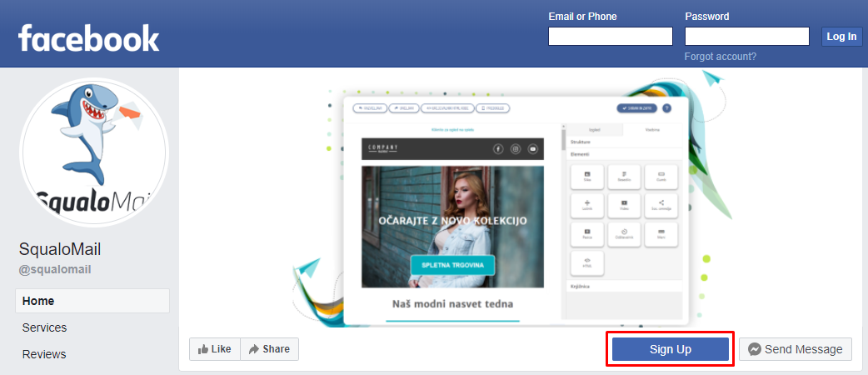The image size is (868, 375).
Task: Select the HTML element tile in editor
Action: click(x=587, y=262)
